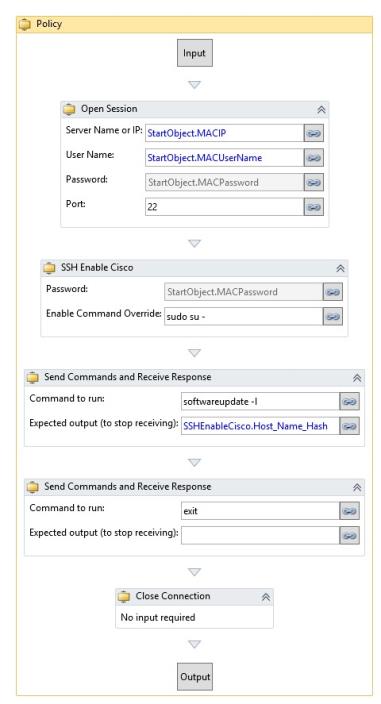Screen dimensions: 381x704
Task: Collapse first Send Commands and Receive Response
Action: point(357,378)
